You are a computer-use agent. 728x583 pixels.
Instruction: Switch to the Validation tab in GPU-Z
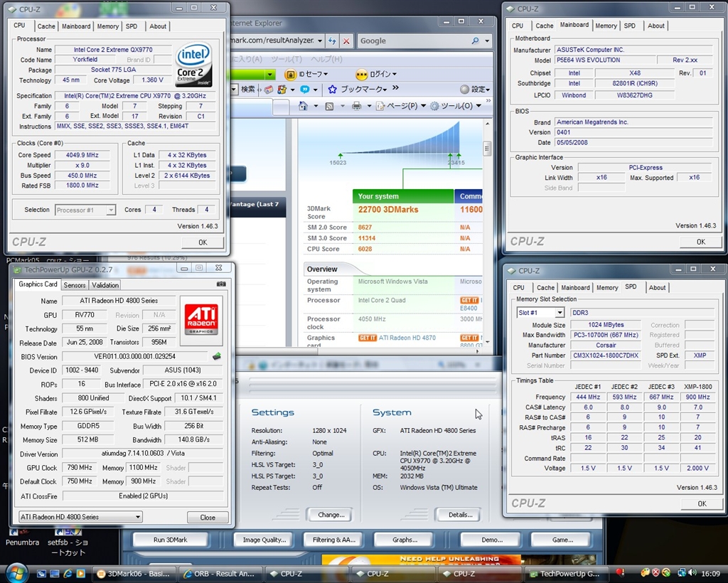click(x=105, y=285)
